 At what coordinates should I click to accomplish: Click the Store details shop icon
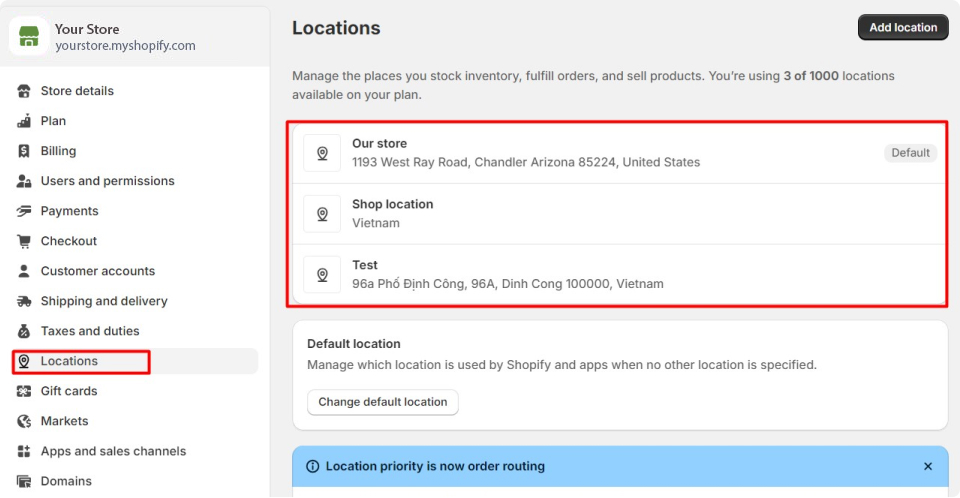(24, 91)
